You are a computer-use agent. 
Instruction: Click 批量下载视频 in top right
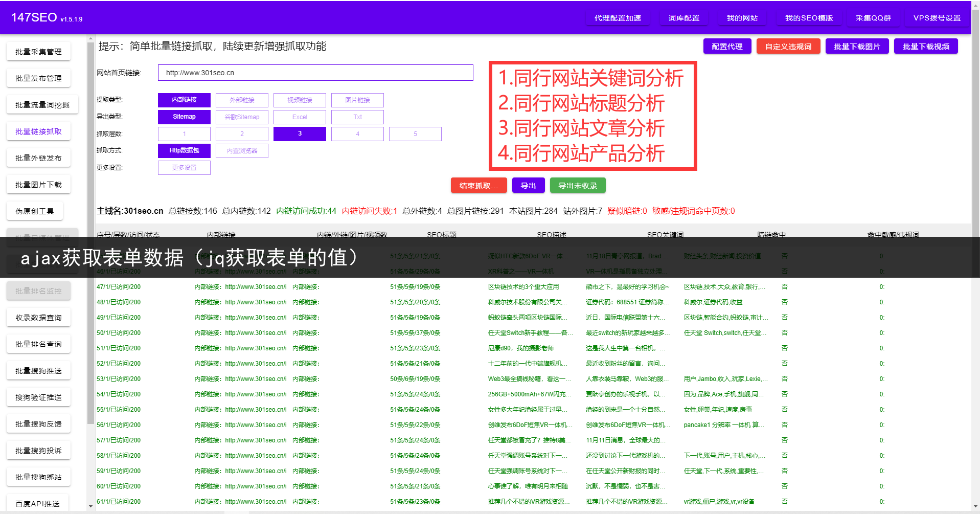click(925, 46)
